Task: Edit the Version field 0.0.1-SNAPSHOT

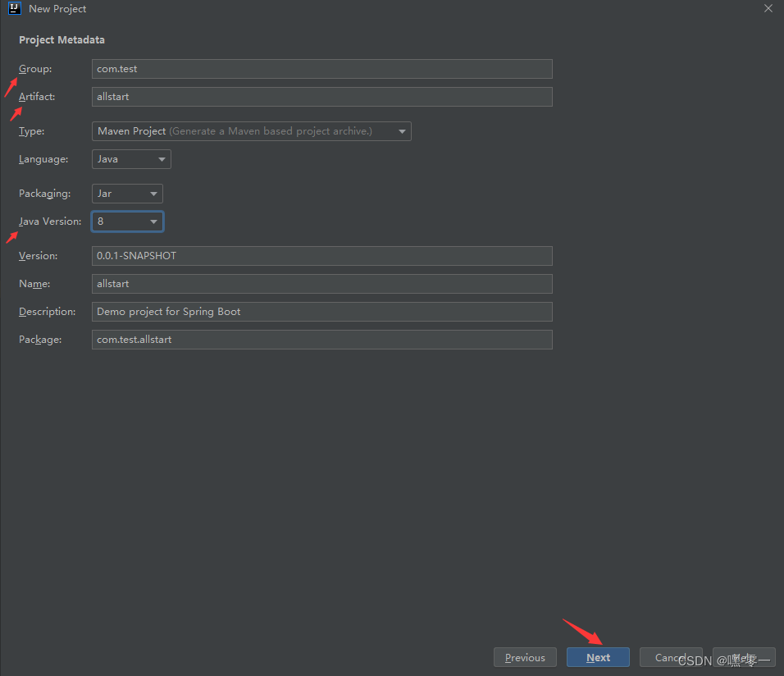Action: coord(322,256)
